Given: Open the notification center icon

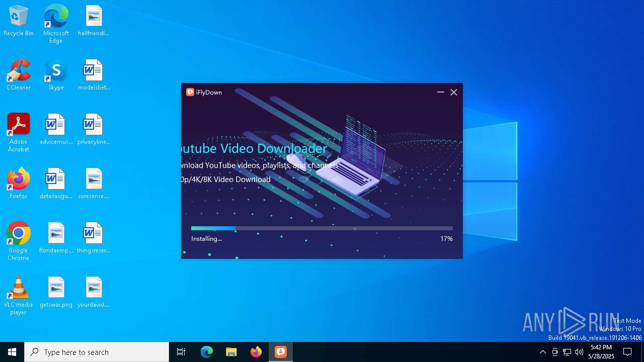Looking at the screenshot, I should coord(627,352).
